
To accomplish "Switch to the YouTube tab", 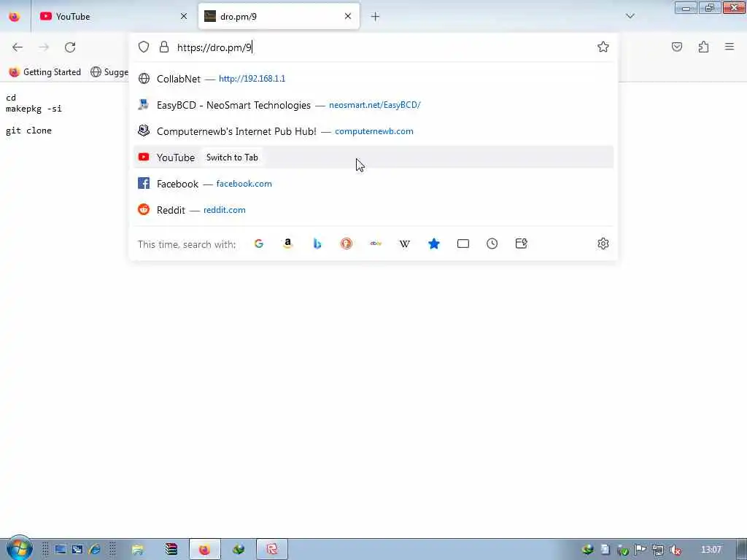I will pyautogui.click(x=113, y=16).
